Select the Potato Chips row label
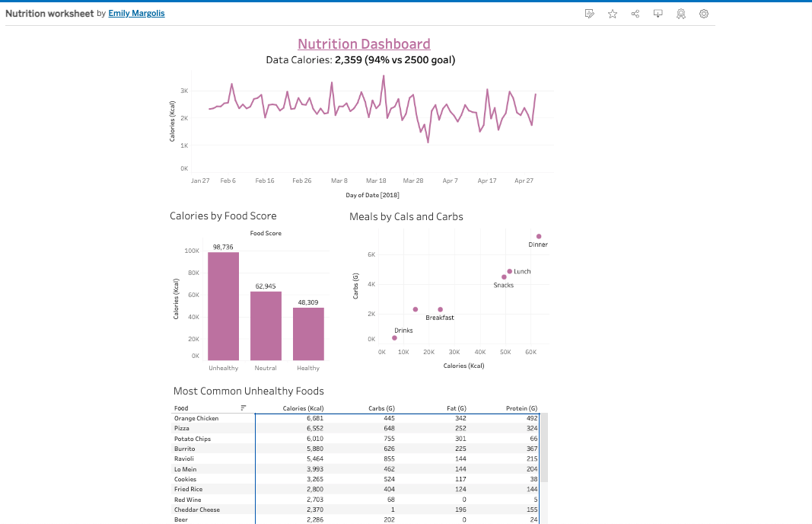 click(x=193, y=439)
